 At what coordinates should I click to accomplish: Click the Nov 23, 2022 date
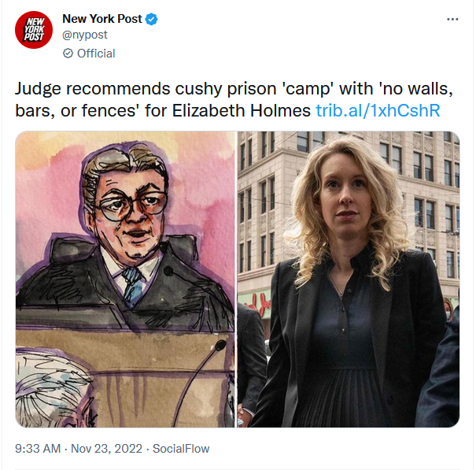106,449
